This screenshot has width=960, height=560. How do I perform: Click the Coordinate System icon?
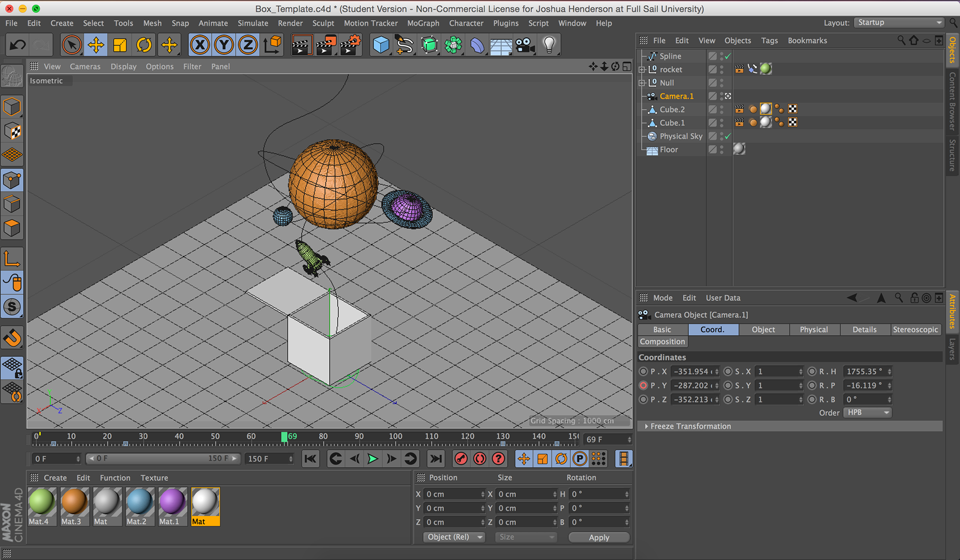(272, 45)
